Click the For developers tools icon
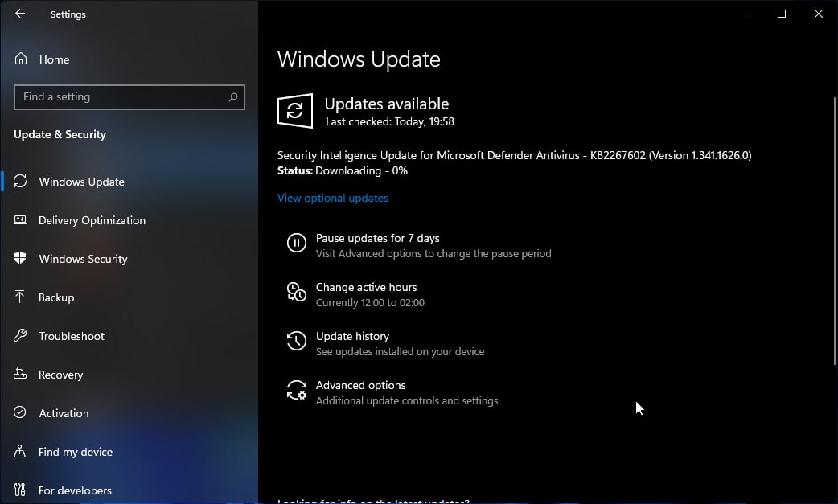Image resolution: width=838 pixels, height=504 pixels. [x=20, y=490]
